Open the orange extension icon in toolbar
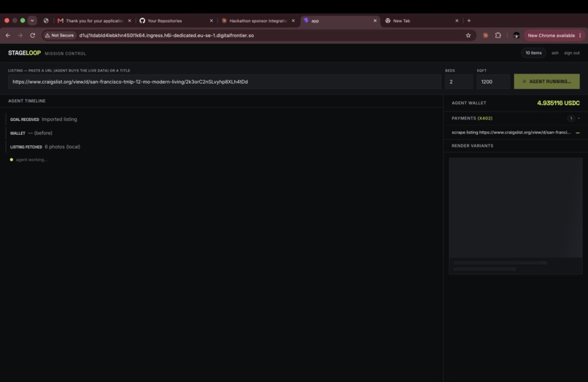 tap(485, 35)
